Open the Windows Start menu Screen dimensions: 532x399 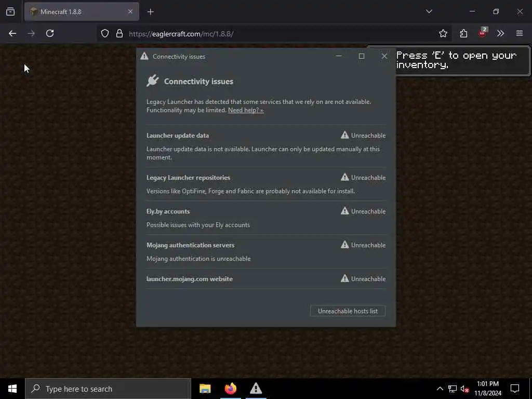click(12, 389)
